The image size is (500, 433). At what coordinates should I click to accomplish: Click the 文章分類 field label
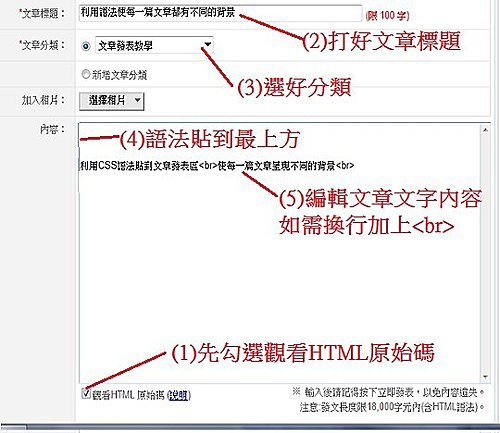coord(41,45)
